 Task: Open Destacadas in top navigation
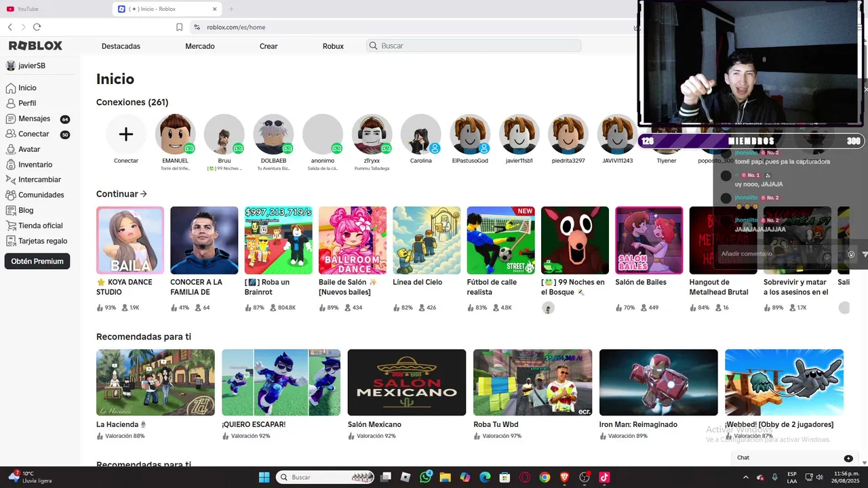point(121,46)
